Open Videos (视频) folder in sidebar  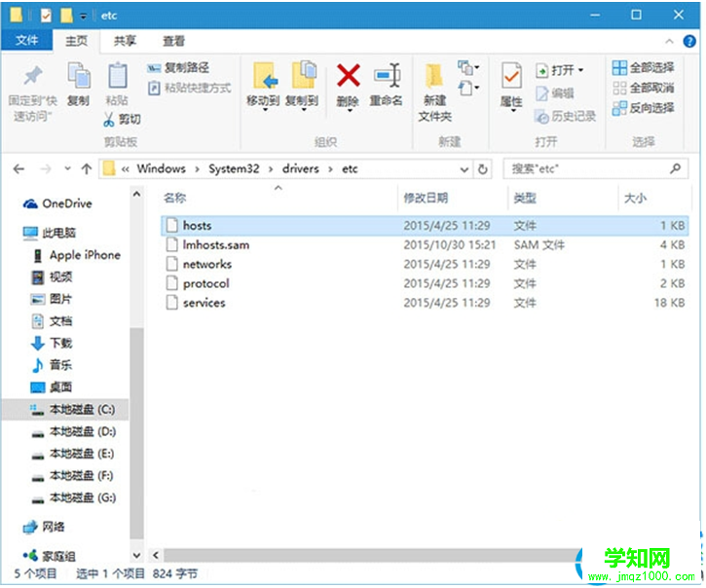point(52,276)
